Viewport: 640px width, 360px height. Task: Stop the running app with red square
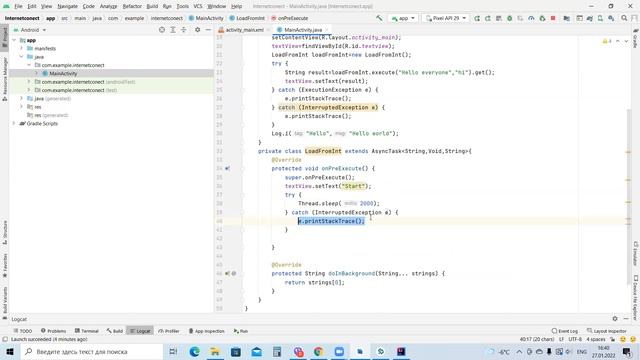(553, 18)
